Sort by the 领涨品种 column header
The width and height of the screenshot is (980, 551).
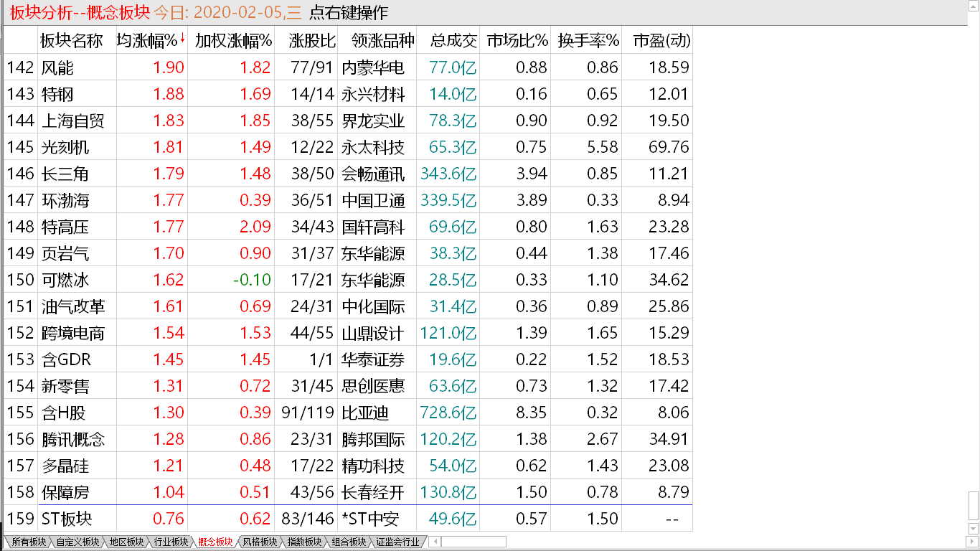pos(377,41)
